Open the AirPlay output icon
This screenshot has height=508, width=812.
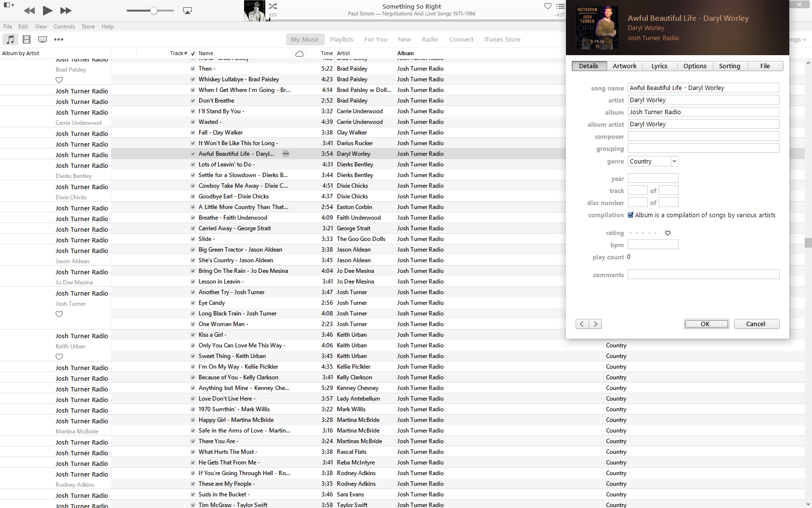coord(188,11)
